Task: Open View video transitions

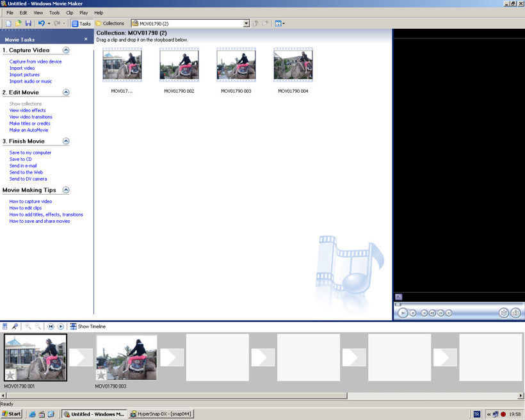Action: point(31,117)
